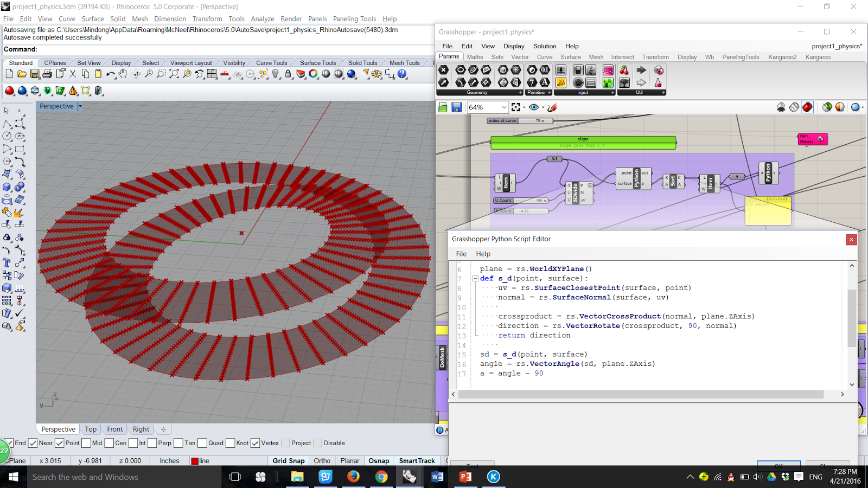868x488 pixels.
Task: Open the color wheel material icon
Action: point(313,74)
